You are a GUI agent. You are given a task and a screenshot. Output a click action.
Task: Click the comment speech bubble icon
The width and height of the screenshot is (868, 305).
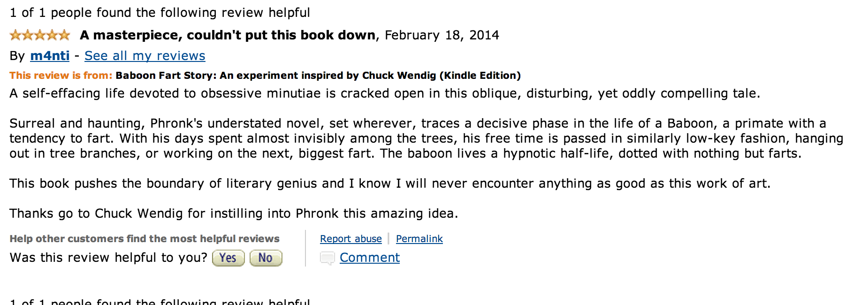(327, 258)
